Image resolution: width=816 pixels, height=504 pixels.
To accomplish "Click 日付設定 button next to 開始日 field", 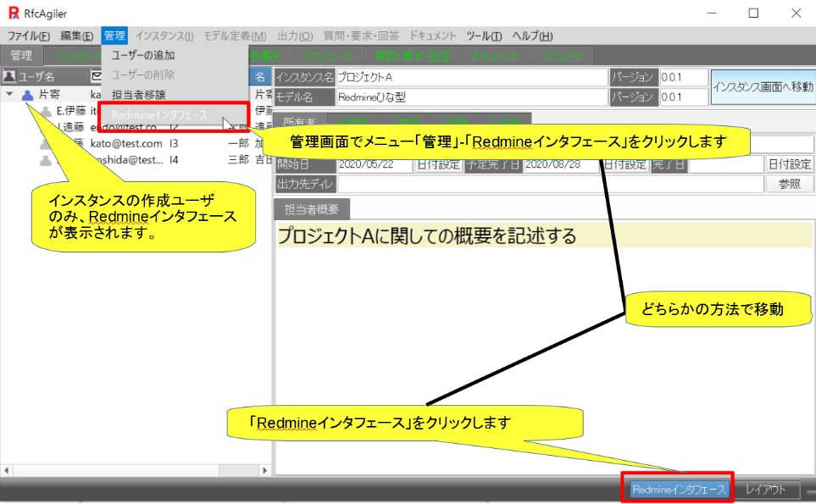I will 439,164.
